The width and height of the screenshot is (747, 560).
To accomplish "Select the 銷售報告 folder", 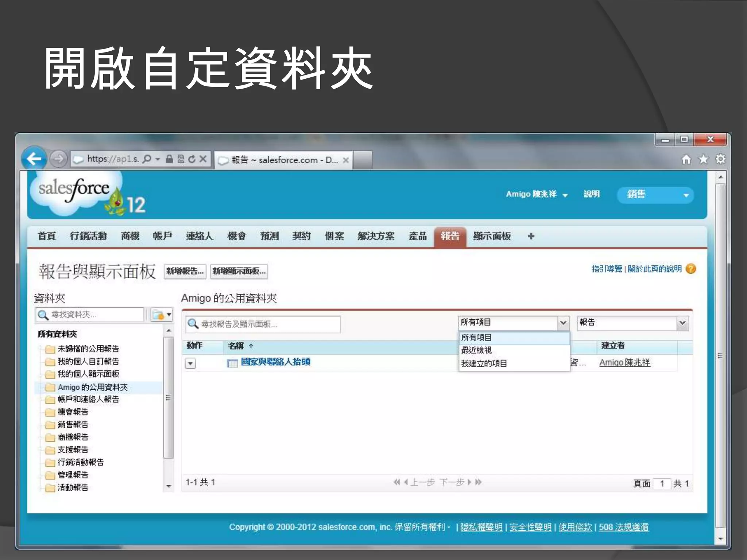I will point(73,424).
